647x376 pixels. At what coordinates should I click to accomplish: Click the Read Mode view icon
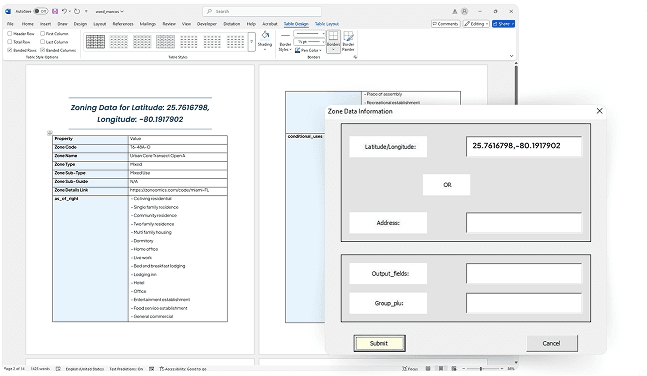pyautogui.click(x=428, y=368)
